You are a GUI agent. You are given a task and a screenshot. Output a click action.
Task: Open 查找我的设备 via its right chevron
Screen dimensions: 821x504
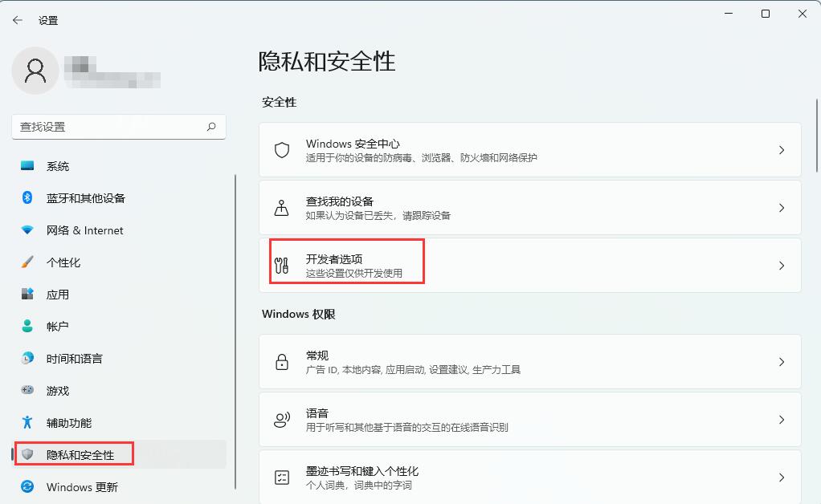pos(781,208)
